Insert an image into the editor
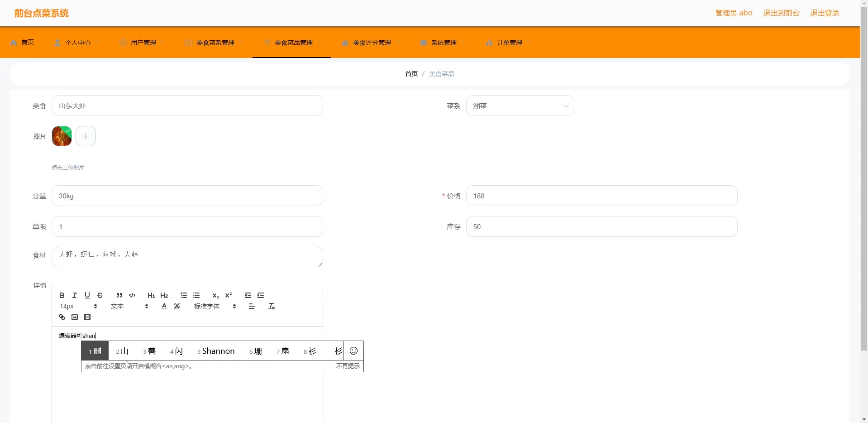 point(75,317)
